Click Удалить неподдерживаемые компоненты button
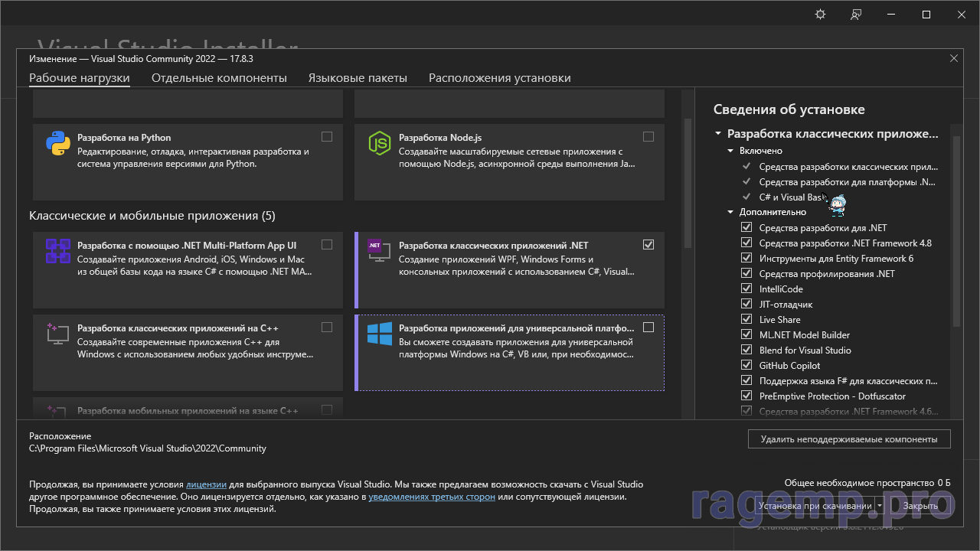The width and height of the screenshot is (980, 551). [849, 439]
